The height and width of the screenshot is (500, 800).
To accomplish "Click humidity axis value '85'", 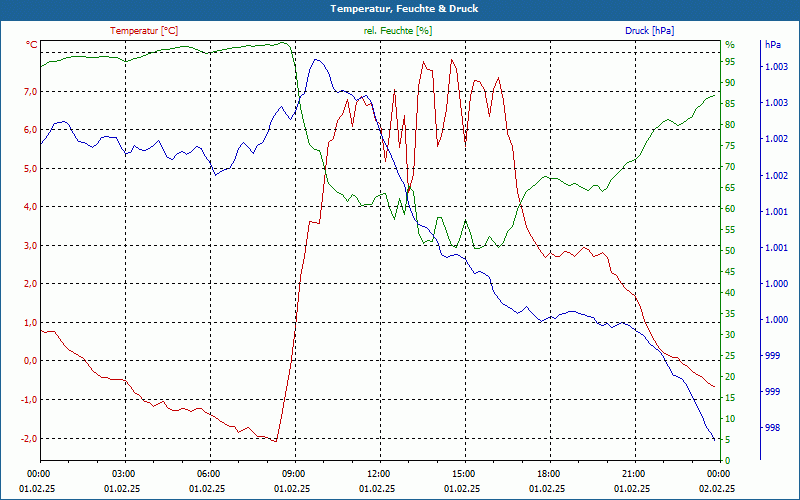I will point(730,104).
